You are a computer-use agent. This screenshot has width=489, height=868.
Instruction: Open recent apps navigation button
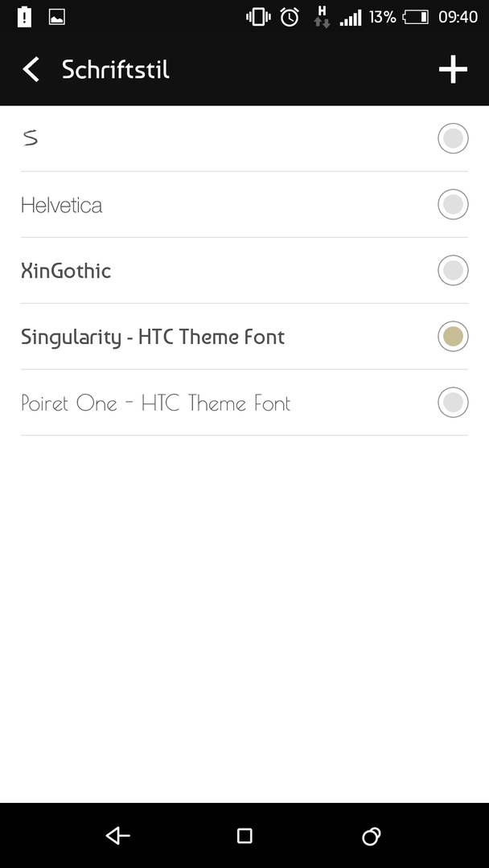coord(371,836)
